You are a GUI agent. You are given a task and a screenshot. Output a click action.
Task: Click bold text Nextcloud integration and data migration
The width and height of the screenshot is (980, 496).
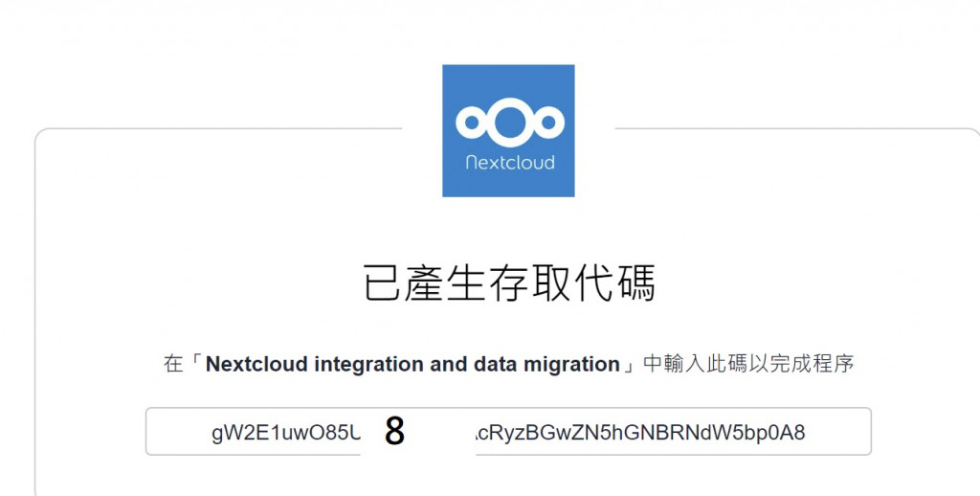click(x=412, y=364)
